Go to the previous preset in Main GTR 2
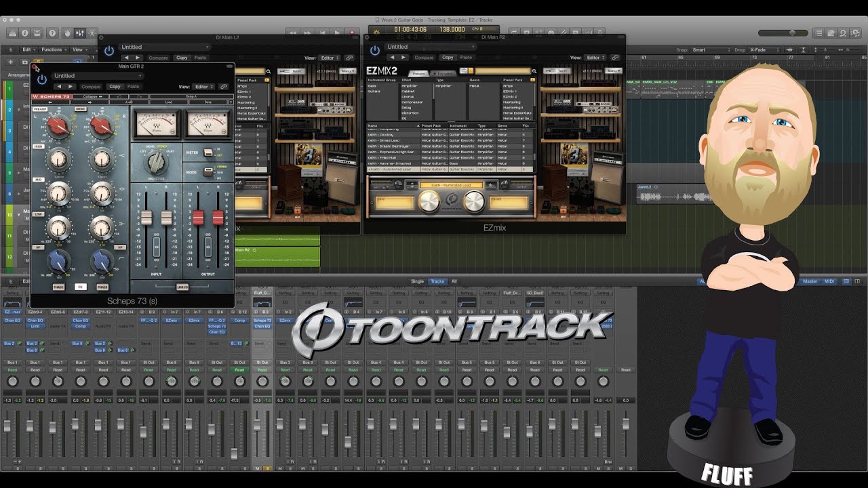Viewport: 868px width, 488px height. pos(59,87)
